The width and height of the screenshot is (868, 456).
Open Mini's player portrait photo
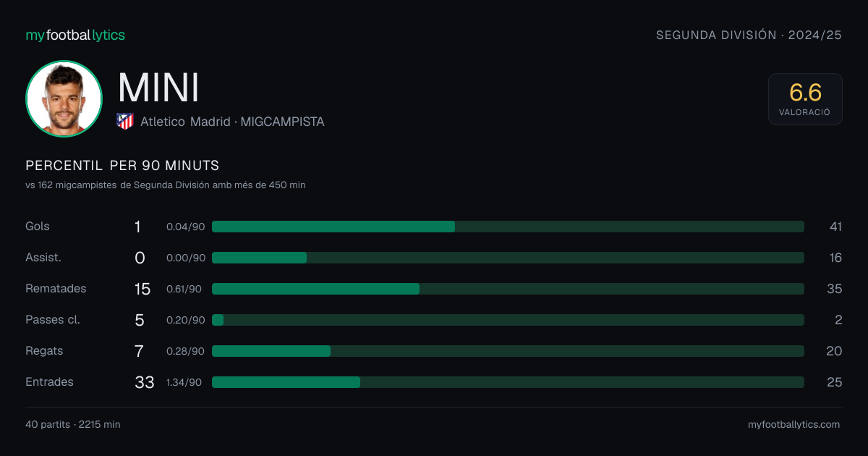[x=64, y=99]
